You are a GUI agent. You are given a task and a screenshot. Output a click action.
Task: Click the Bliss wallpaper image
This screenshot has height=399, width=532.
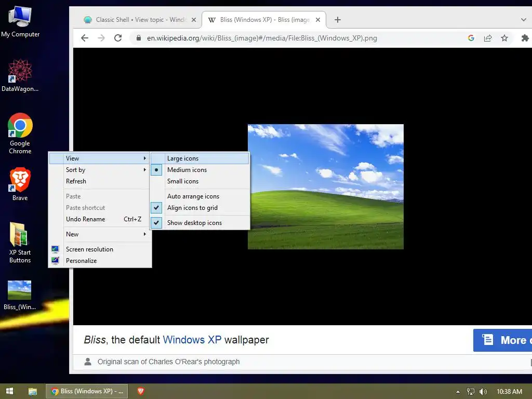[x=326, y=187]
